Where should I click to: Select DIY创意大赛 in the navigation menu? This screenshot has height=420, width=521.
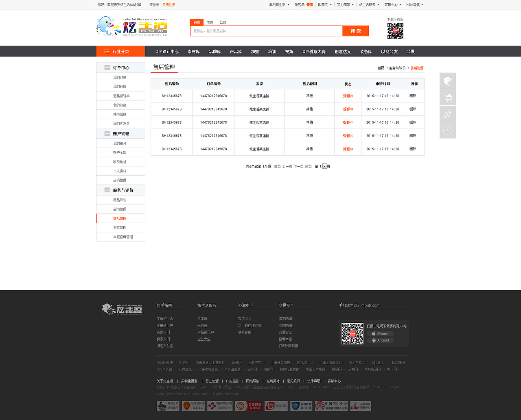314,51
